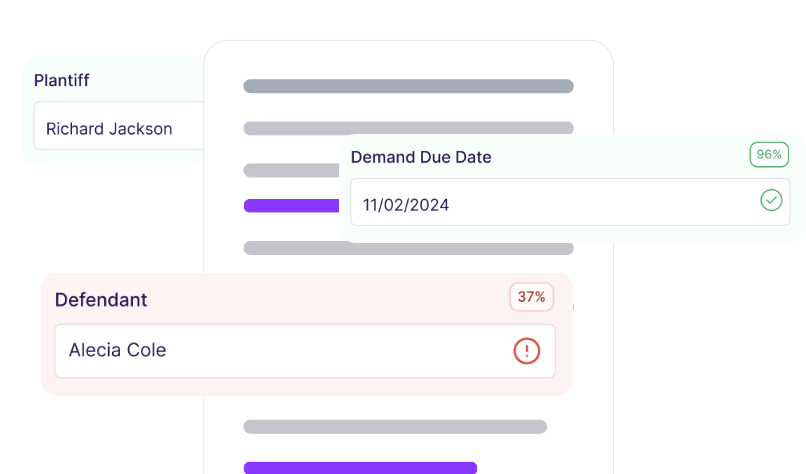The width and height of the screenshot is (806, 474).
Task: Edit the 11/02/2024 date field
Action: tap(550, 203)
